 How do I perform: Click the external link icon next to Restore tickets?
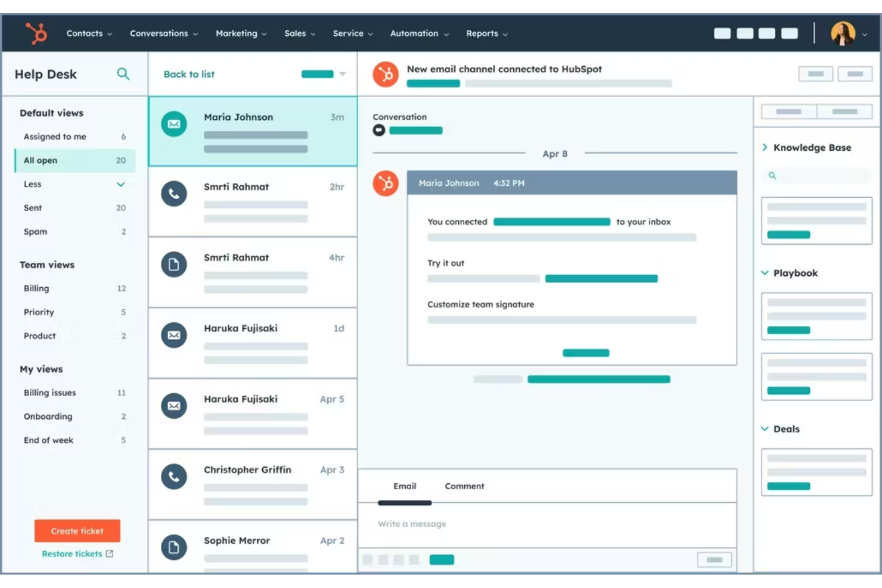click(x=109, y=553)
